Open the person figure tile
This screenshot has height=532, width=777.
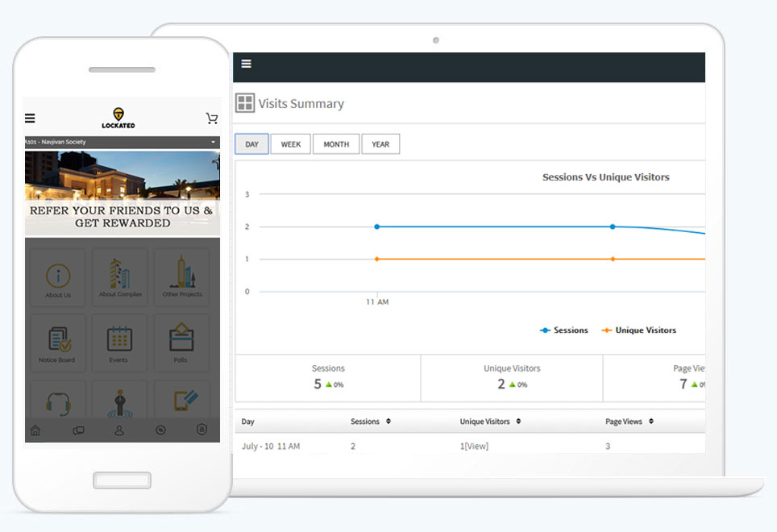point(120,401)
